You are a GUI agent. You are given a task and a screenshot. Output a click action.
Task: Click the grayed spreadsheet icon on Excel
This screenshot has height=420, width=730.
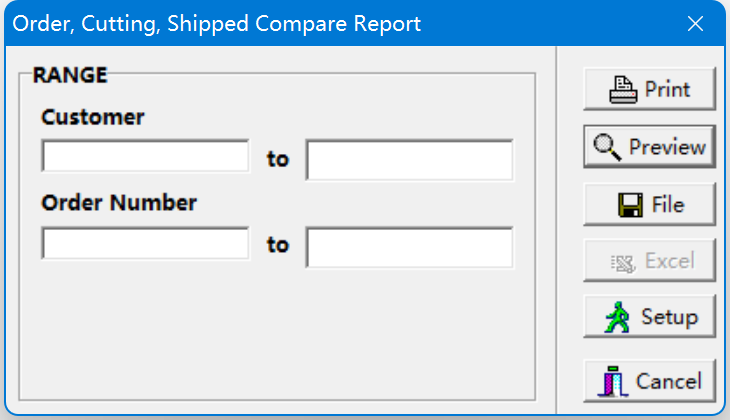coord(623,264)
